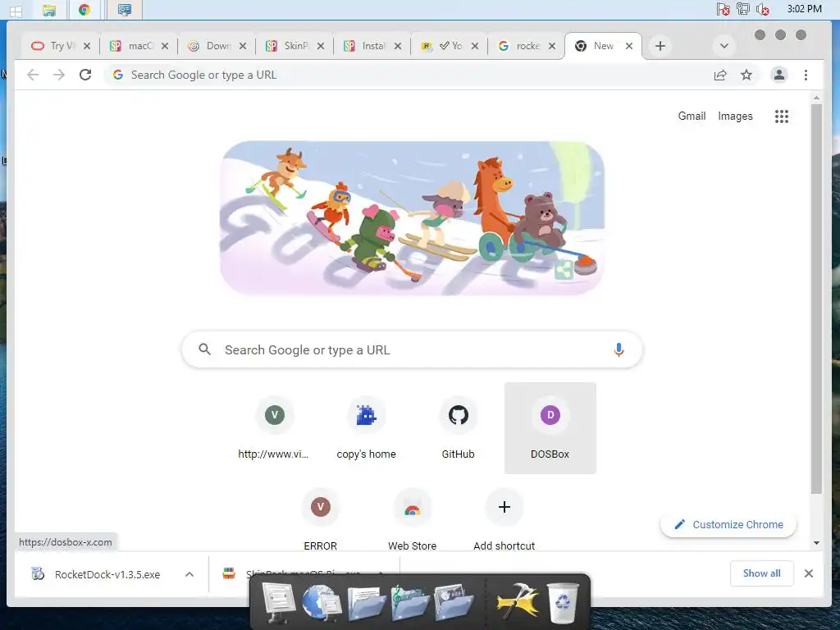The width and height of the screenshot is (840, 630).
Task: Share this page icon in address bar
Action: 720,75
